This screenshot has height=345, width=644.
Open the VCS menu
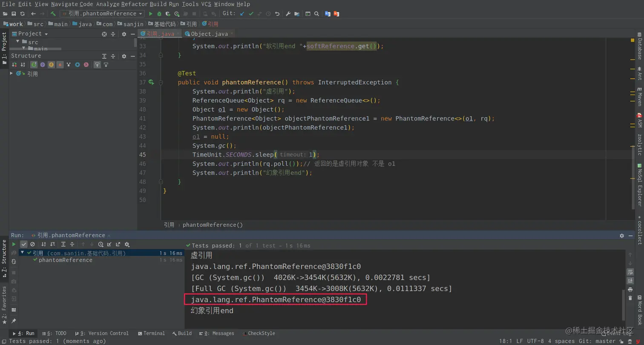pyautogui.click(x=206, y=4)
